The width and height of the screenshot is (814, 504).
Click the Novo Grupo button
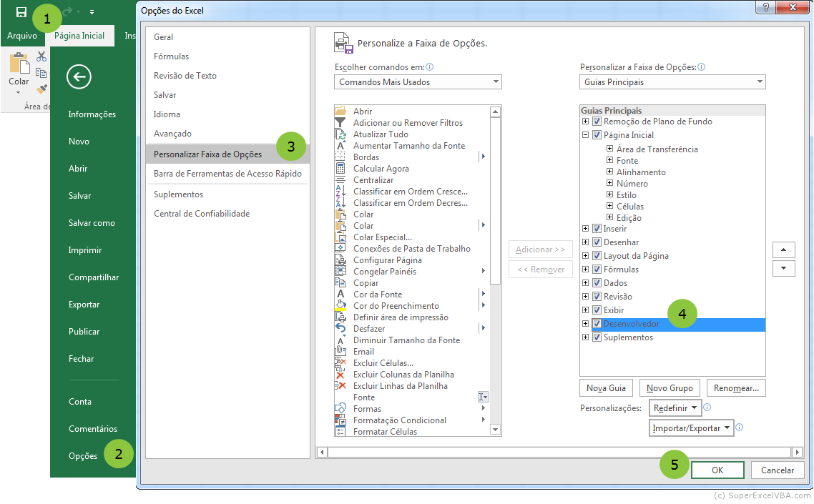coord(670,387)
